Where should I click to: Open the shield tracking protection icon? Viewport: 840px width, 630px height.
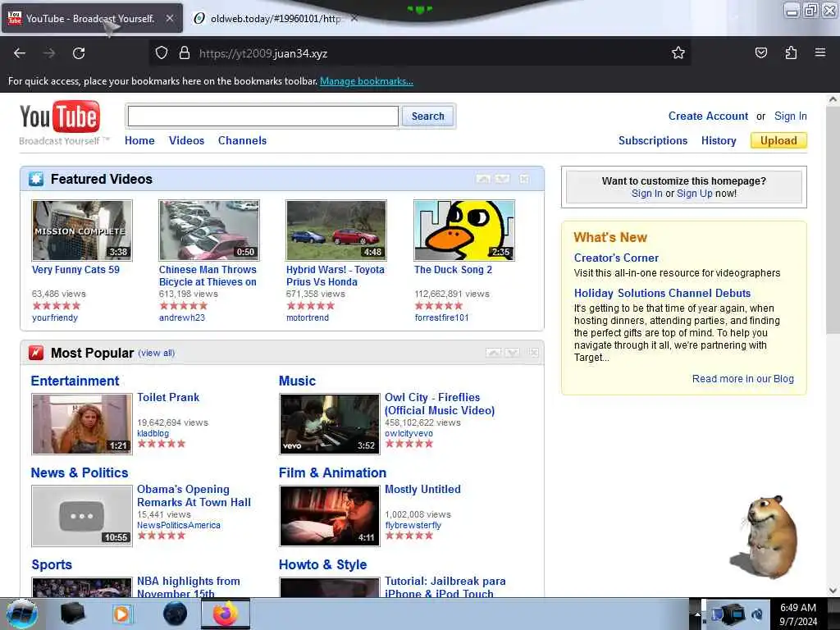[x=162, y=52]
